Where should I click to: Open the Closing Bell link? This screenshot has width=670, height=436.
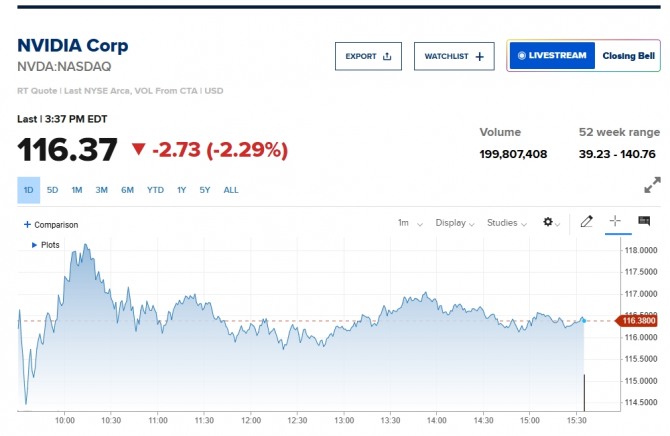tap(627, 56)
